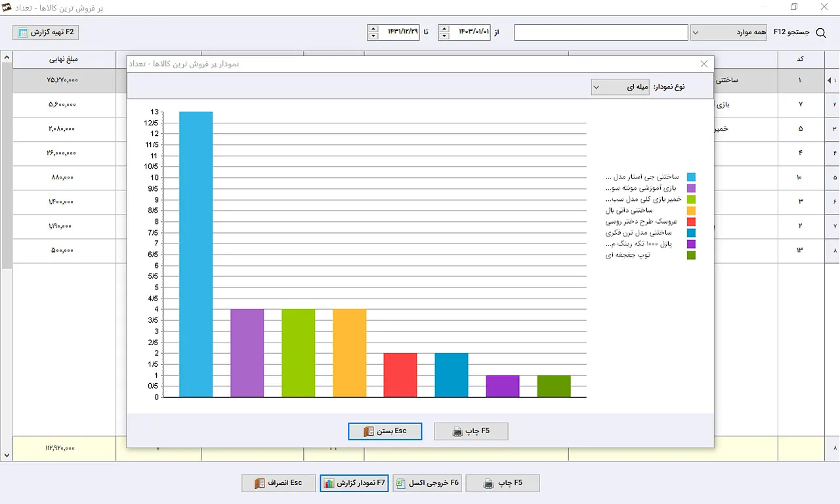Click the مبلغ نهایی column header
The width and height of the screenshot is (840, 504).
point(63,59)
